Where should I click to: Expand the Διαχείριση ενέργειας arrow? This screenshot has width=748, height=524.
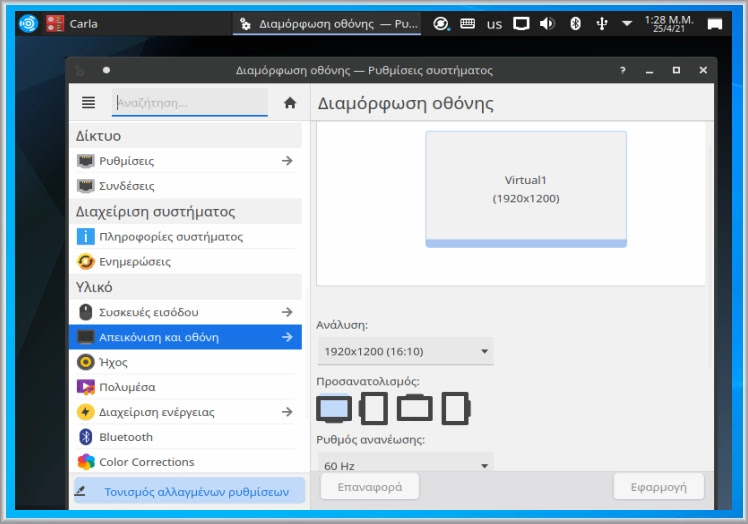287,412
